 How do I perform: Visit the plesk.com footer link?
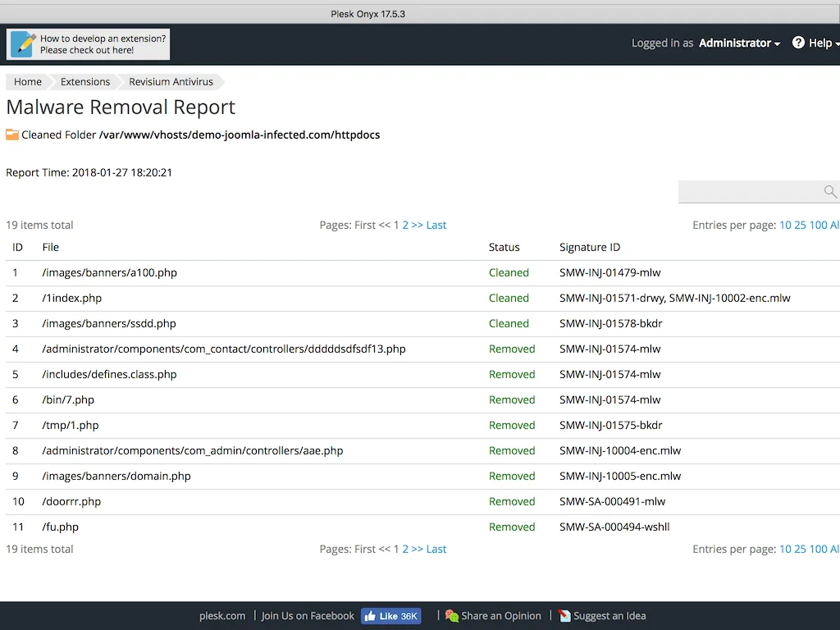click(x=222, y=616)
